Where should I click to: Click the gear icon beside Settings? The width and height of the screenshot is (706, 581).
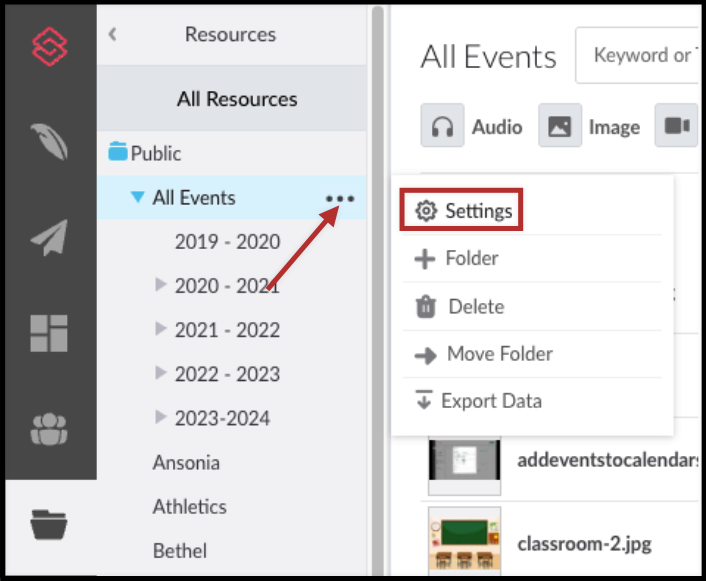point(426,210)
